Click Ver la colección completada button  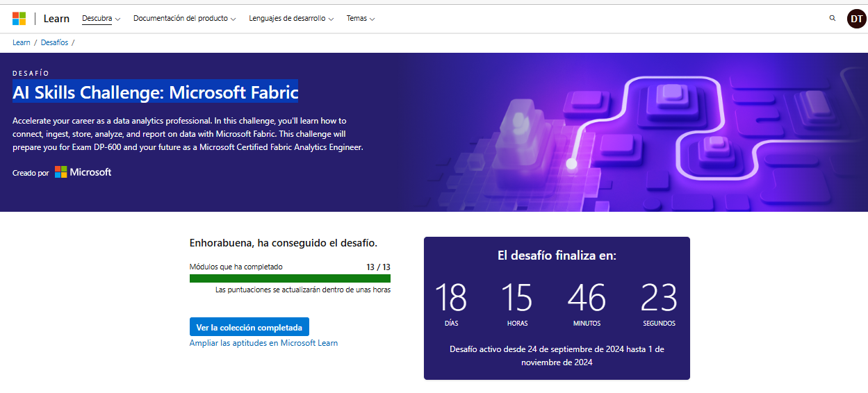pos(249,327)
